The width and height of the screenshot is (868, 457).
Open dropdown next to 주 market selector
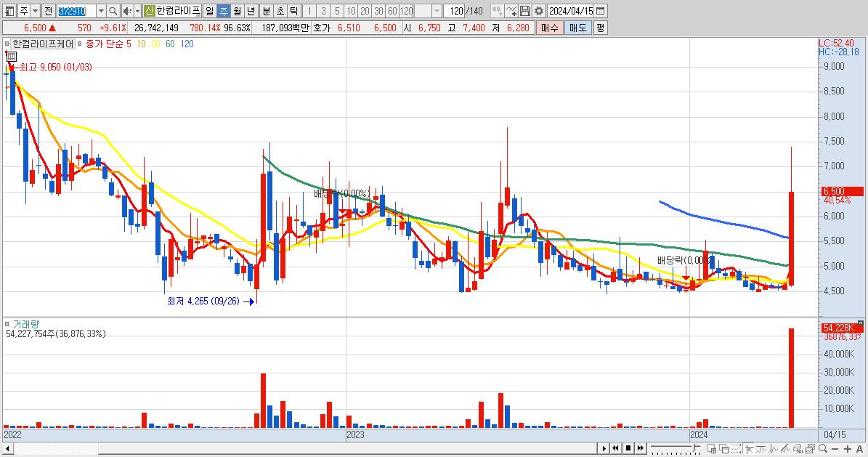click(35, 11)
